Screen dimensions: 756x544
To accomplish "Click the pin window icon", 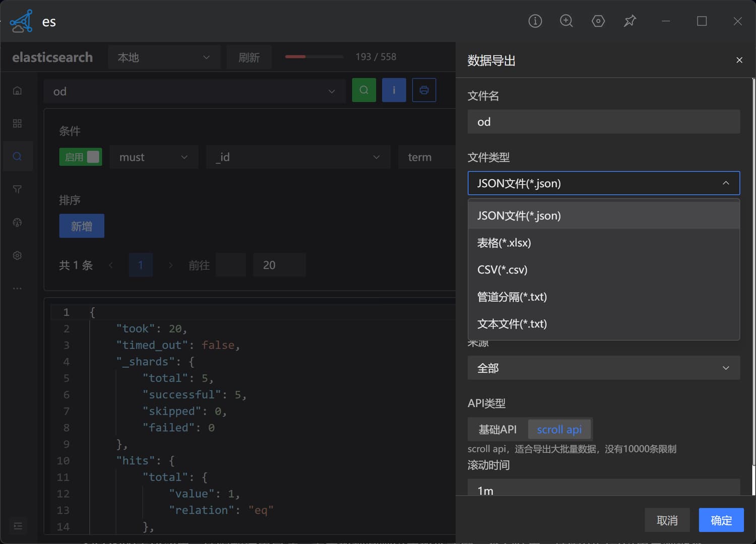I will coord(630,21).
